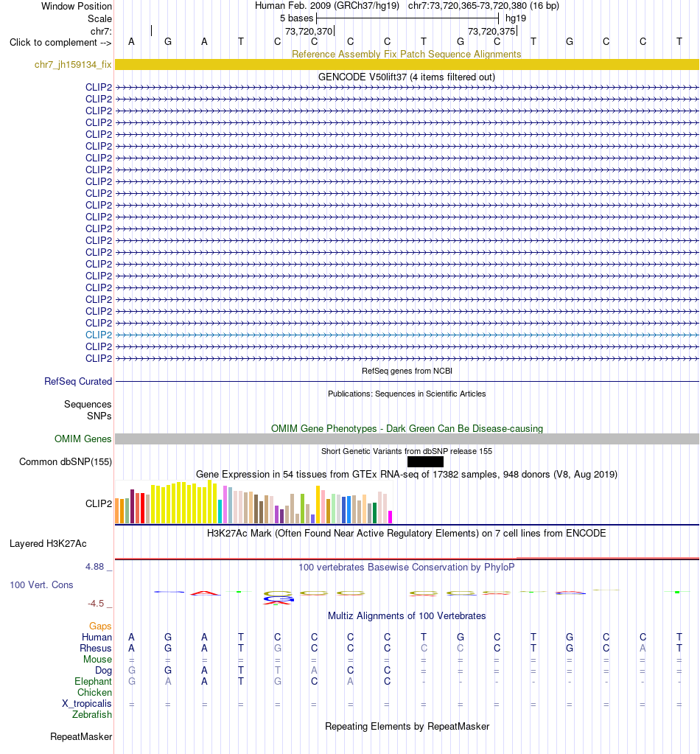Screen dimensions: 700x754
Task: Click the 73,720,370 coordinate label
Action: [309, 31]
